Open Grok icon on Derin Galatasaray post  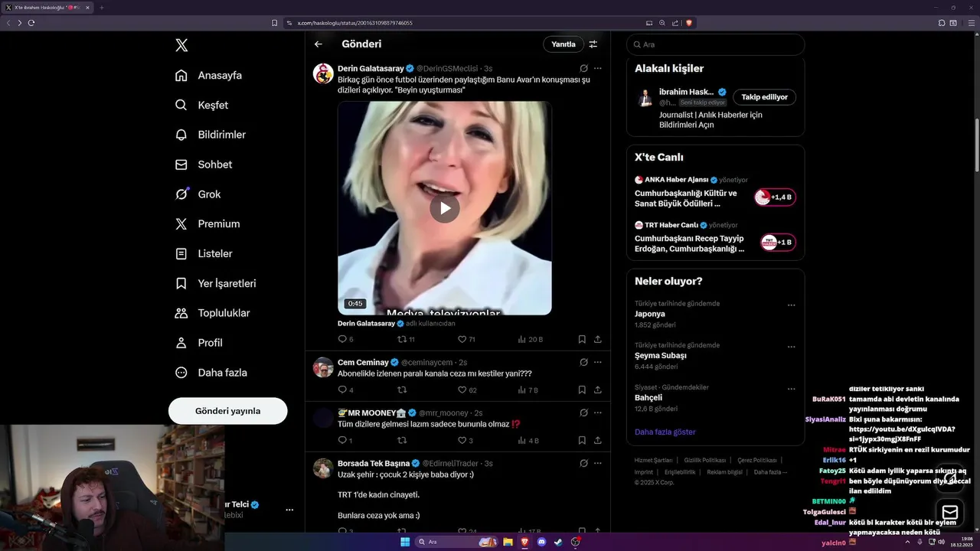coord(583,68)
